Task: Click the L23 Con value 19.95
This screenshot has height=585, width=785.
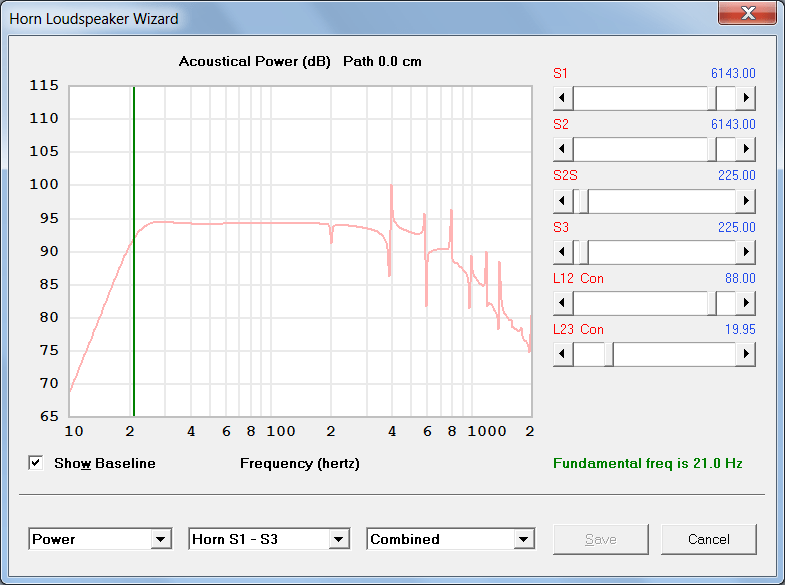Action: pos(740,329)
